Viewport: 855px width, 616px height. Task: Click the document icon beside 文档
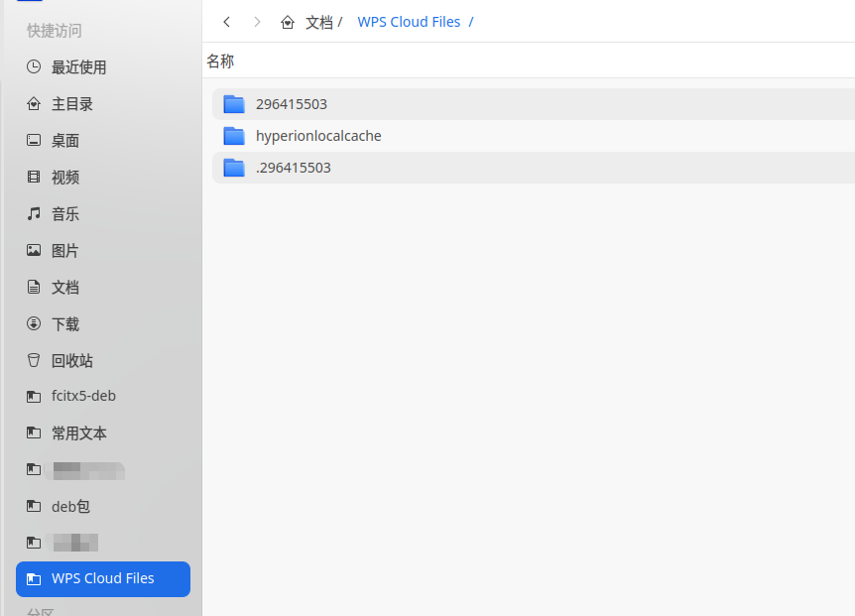point(34,287)
